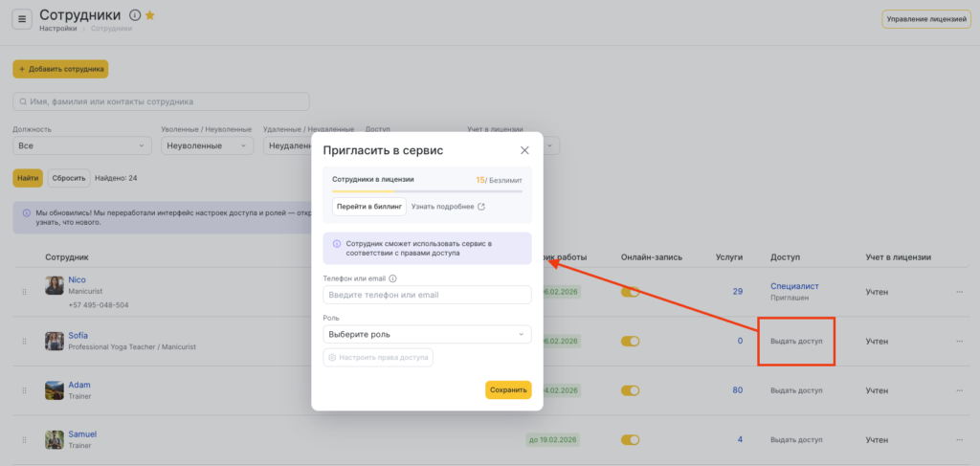Viewport: 980px width, 466px height.
Task: Open three-dot menu for Nico row
Action: click(959, 293)
